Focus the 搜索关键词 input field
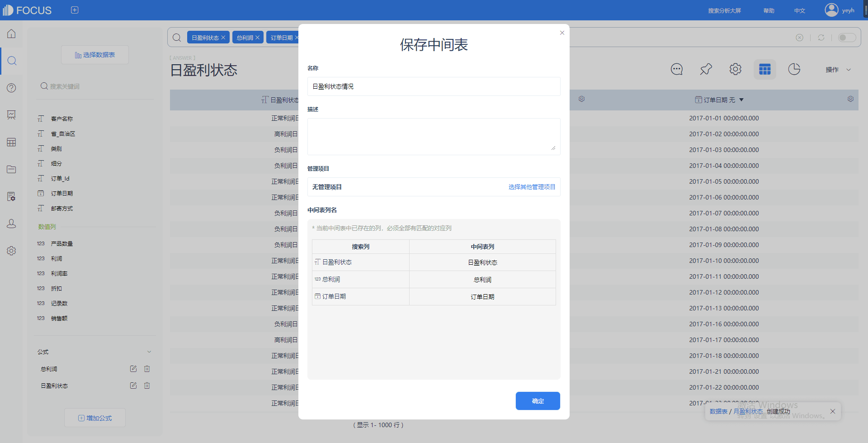The height and width of the screenshot is (443, 868). click(x=95, y=86)
